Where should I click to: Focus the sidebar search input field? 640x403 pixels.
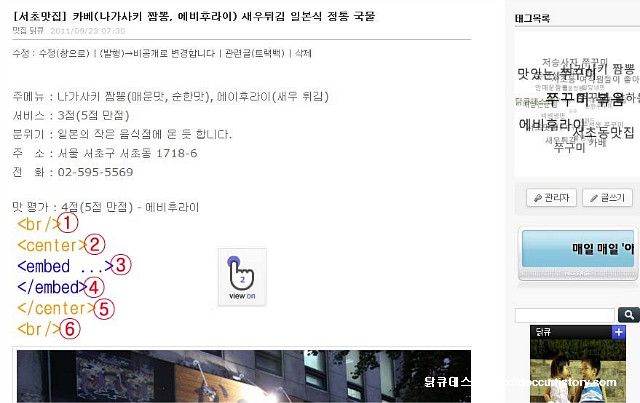[x=565, y=315]
